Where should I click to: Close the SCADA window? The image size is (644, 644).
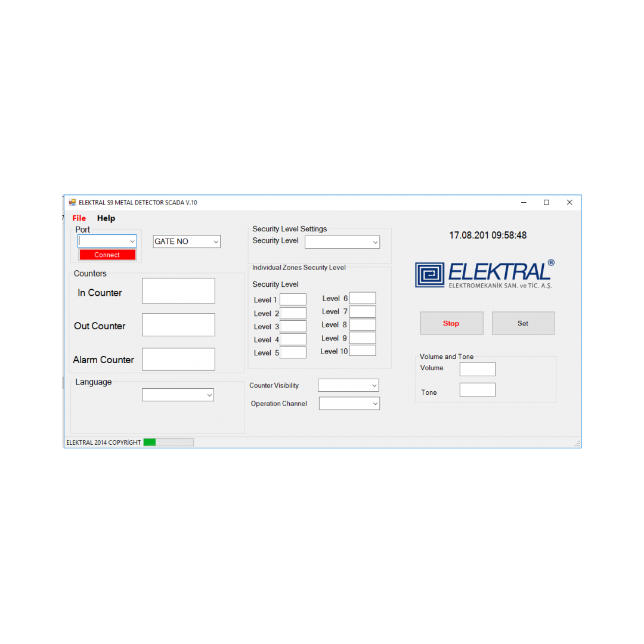click(x=569, y=202)
